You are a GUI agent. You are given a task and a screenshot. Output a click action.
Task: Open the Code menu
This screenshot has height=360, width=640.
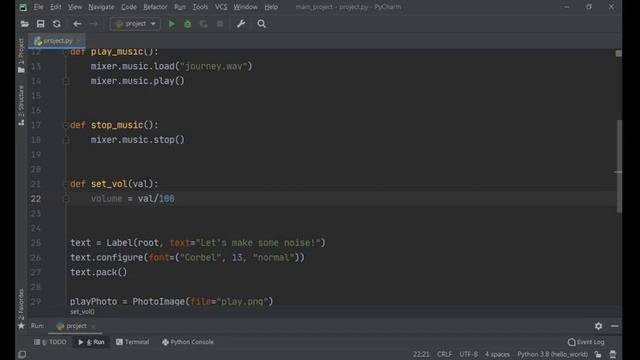[x=129, y=7]
